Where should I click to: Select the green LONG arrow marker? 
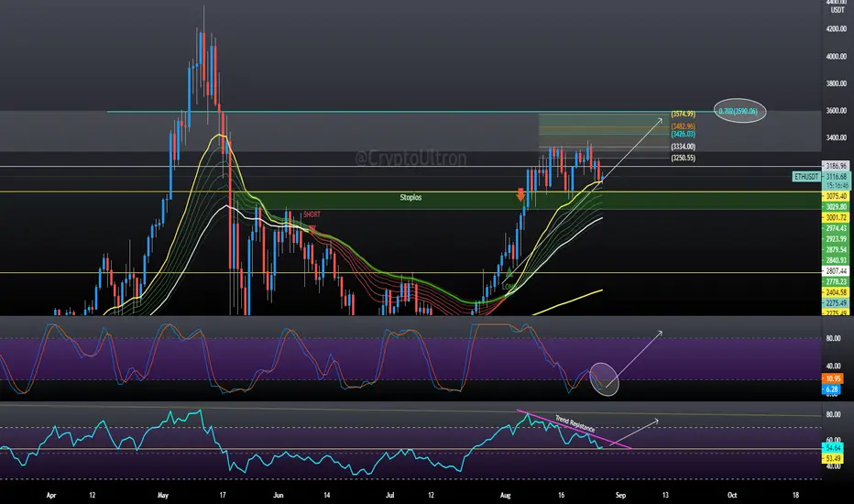(509, 272)
